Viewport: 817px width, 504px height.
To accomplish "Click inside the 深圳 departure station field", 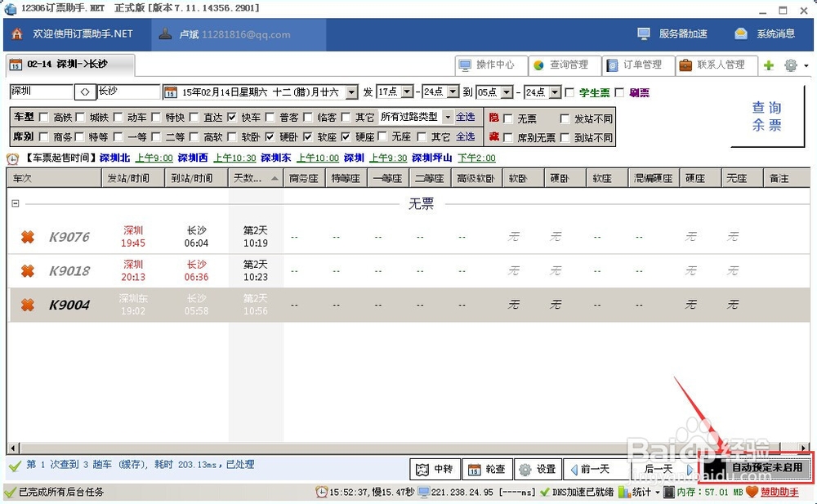I will click(x=41, y=92).
